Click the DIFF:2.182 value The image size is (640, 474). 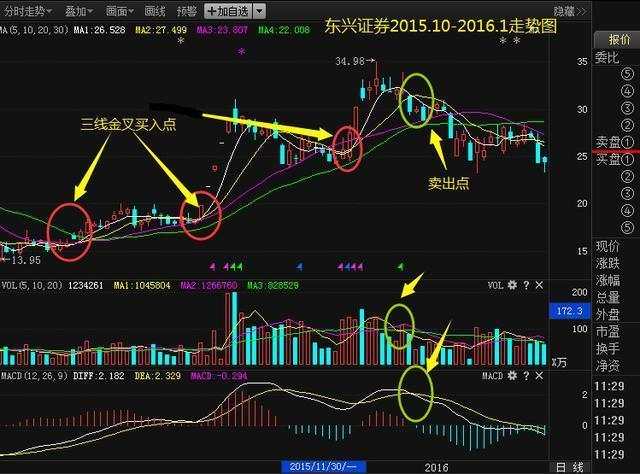(98, 376)
